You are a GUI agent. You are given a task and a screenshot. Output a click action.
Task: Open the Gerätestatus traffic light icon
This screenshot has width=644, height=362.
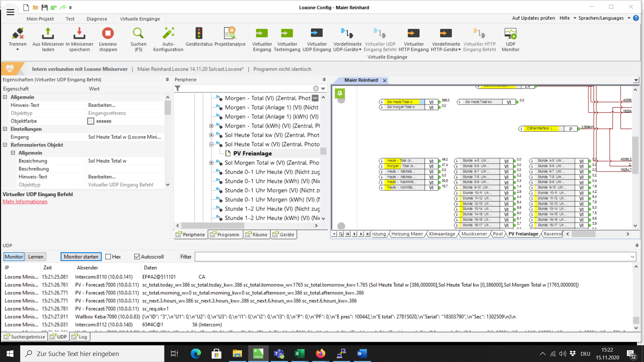(x=199, y=34)
